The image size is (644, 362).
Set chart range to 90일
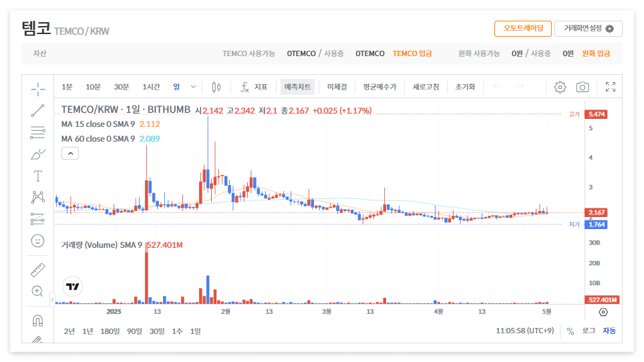pos(134,331)
